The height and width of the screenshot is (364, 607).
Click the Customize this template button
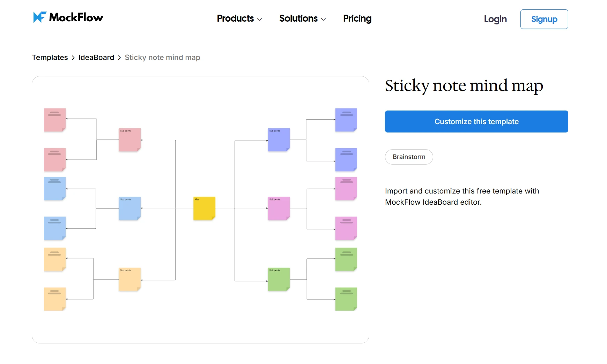[x=476, y=121]
